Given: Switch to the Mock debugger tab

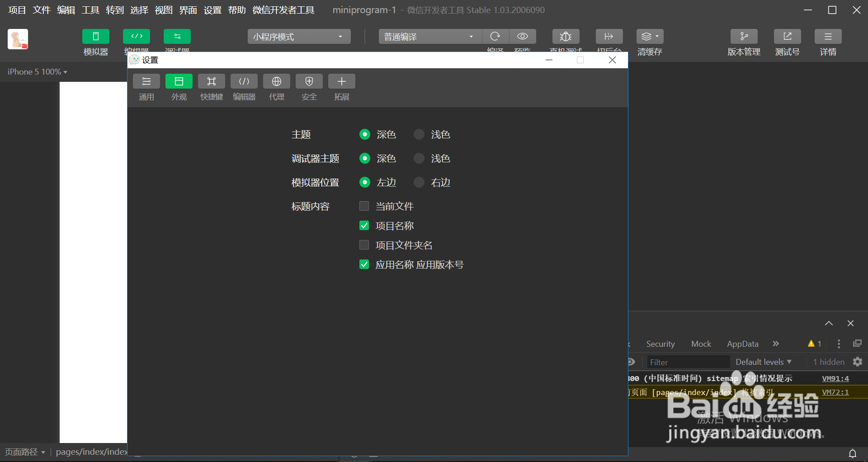Looking at the screenshot, I should (x=701, y=344).
